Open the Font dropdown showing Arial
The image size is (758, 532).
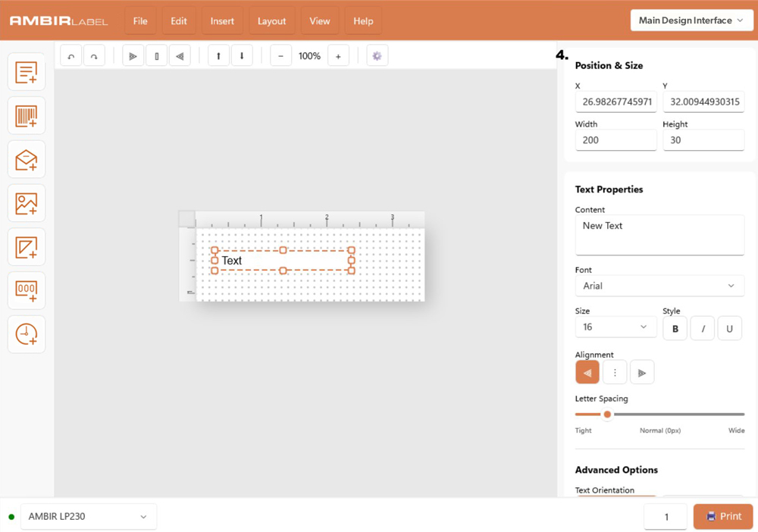pos(659,286)
